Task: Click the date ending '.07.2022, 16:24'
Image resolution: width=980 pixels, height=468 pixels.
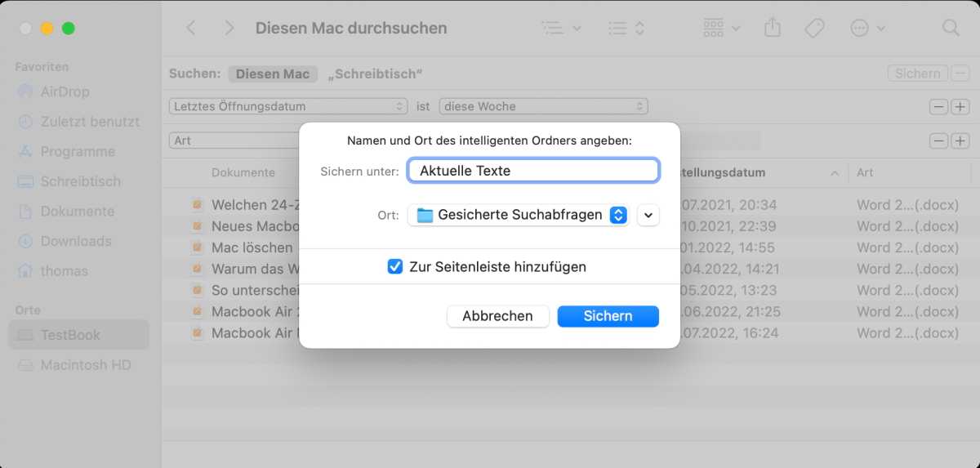Action: [729, 332]
